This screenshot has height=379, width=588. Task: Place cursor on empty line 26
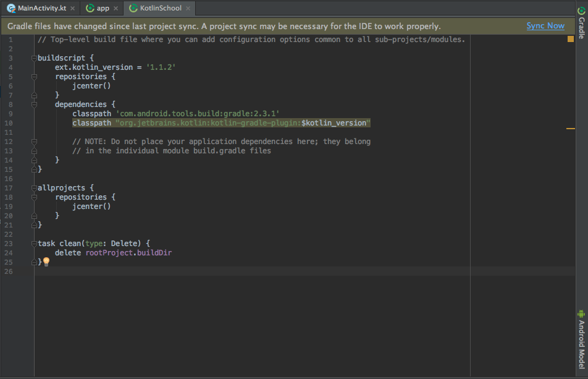click(x=304, y=271)
